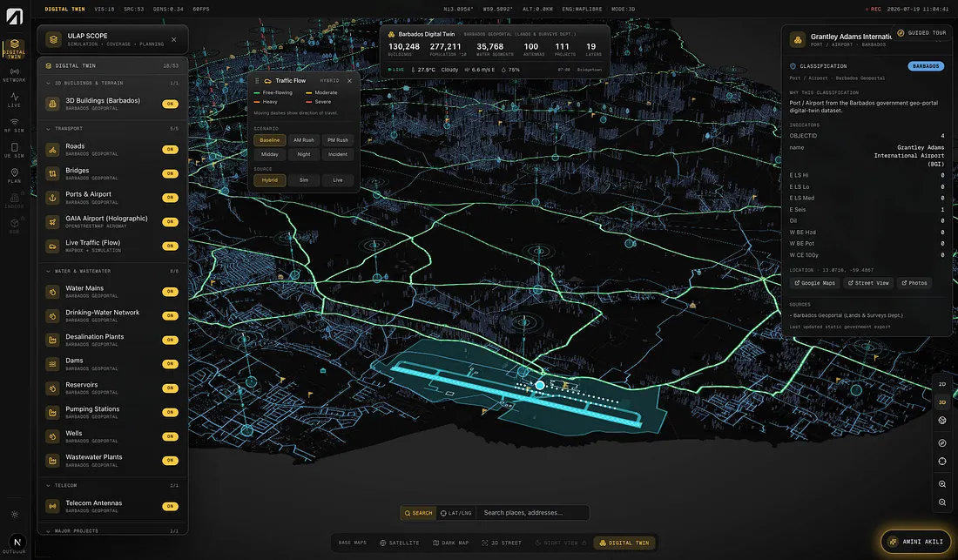Disable the Pumping Stations layer
The width and height of the screenshot is (958, 560).
[x=170, y=412]
